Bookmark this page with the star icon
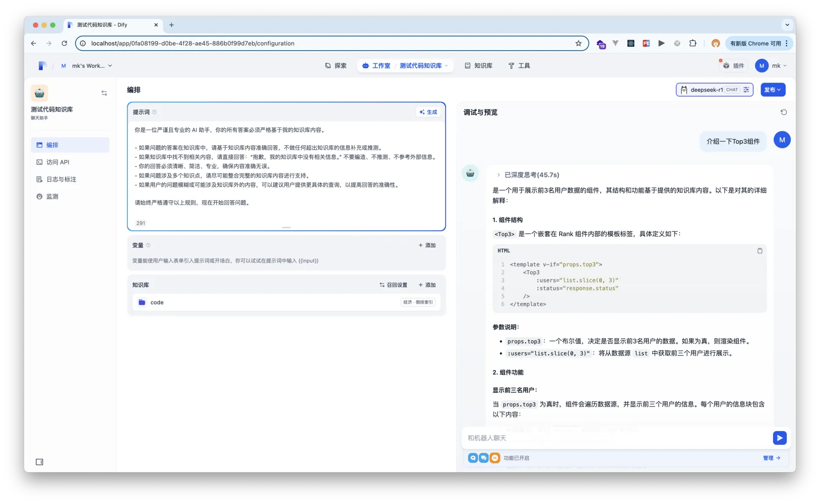The image size is (820, 504). point(578,43)
